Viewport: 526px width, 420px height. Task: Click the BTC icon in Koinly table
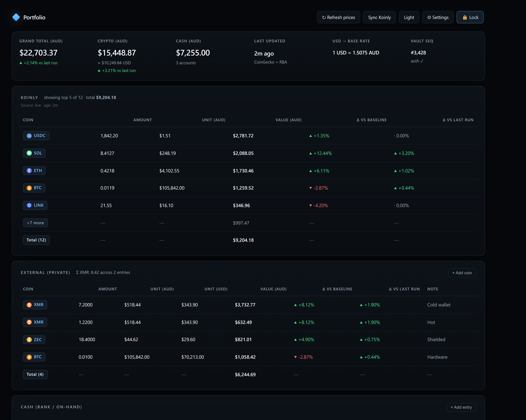[x=29, y=188]
